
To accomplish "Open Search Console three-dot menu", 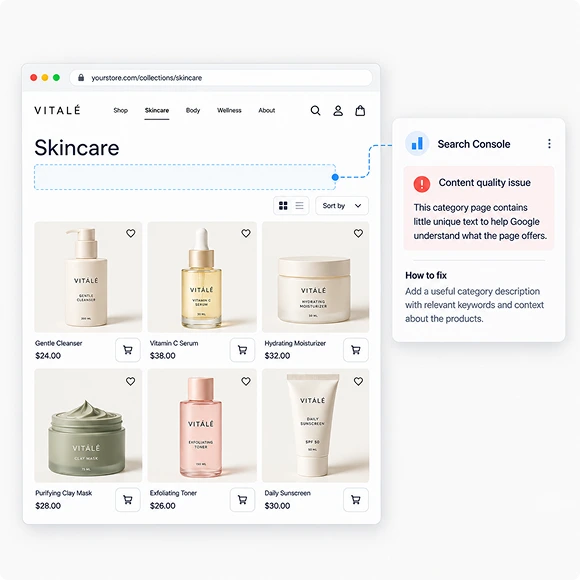I will [x=549, y=144].
